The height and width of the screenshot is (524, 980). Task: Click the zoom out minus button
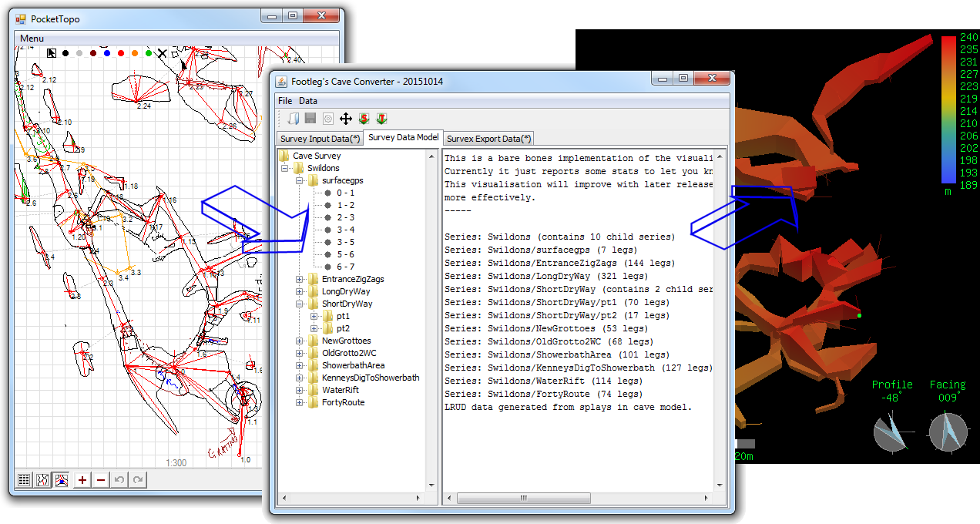point(101,480)
